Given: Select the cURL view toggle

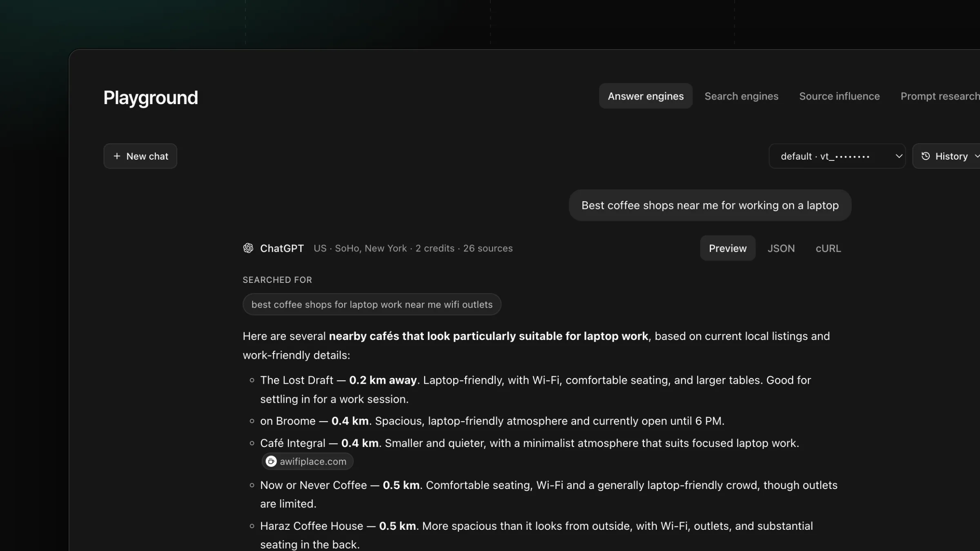Looking at the screenshot, I should (828, 248).
